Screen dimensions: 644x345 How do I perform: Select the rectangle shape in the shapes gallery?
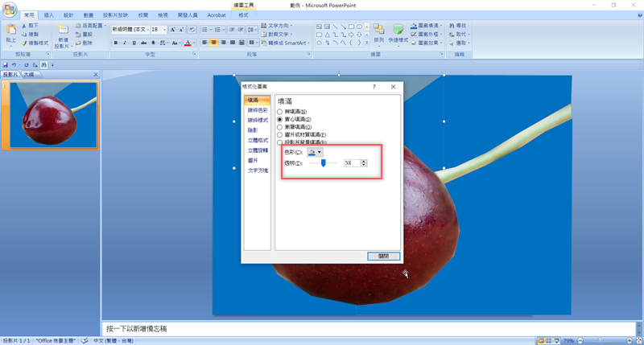[351, 27]
